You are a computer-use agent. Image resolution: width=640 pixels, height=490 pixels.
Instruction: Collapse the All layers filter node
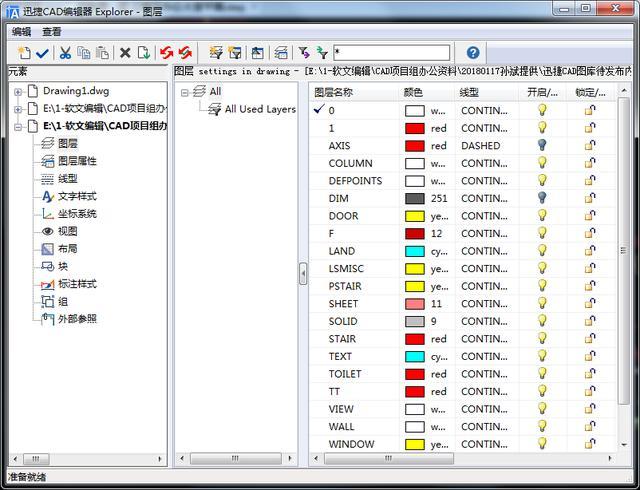coord(185,92)
